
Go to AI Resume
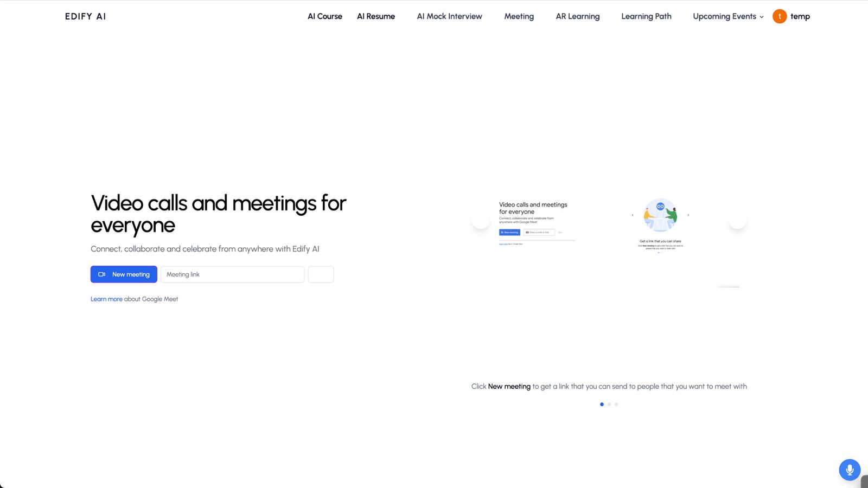click(x=376, y=16)
